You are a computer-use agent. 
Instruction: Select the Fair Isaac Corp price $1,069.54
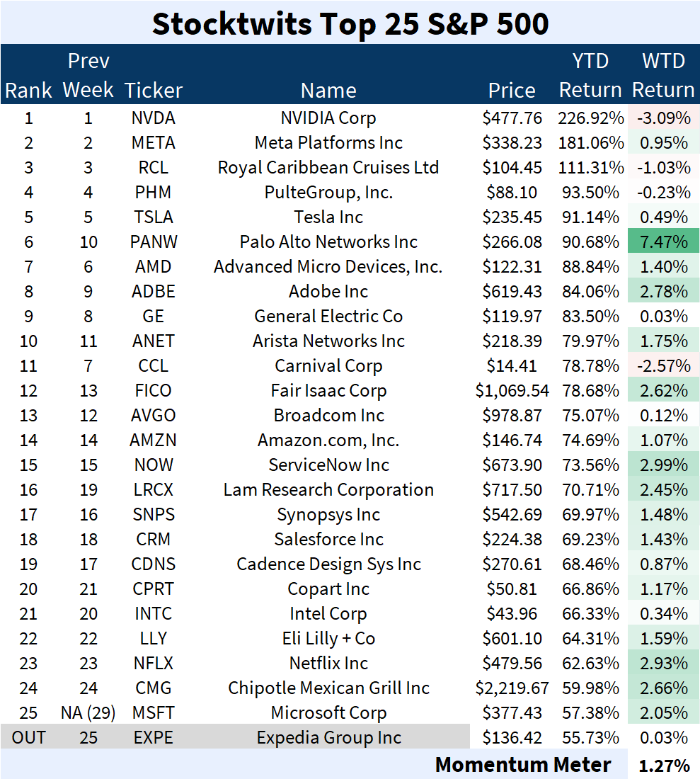[x=512, y=390]
